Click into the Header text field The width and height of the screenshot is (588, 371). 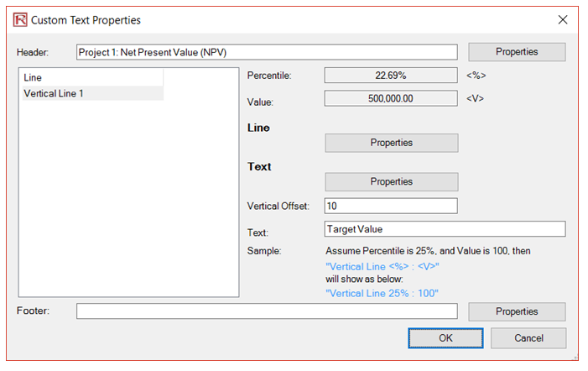point(267,52)
